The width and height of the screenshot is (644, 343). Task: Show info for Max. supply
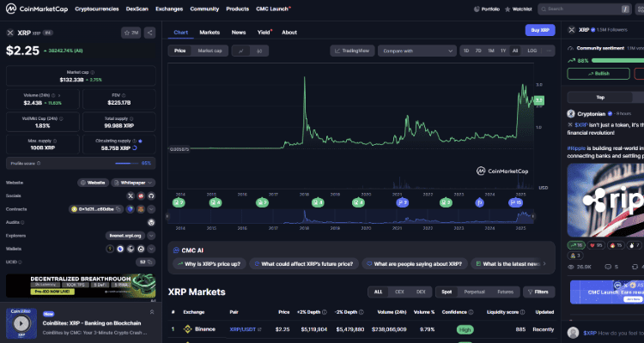click(55, 141)
